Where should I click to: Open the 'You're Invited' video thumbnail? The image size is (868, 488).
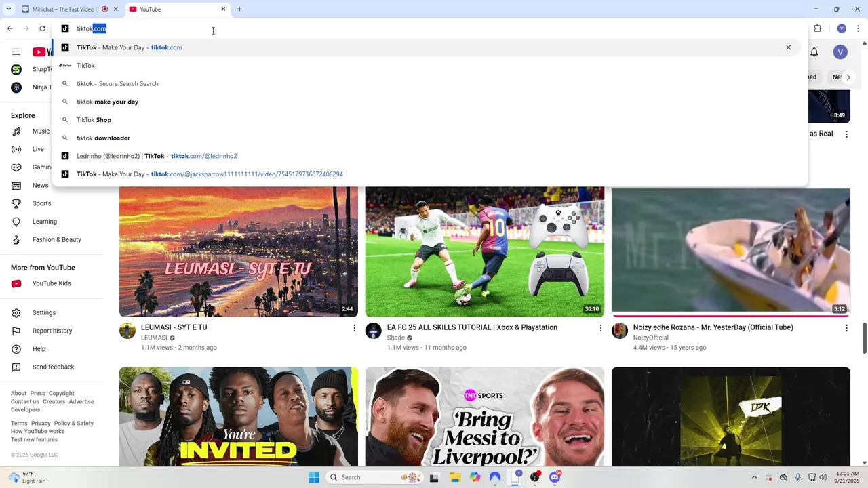239,417
